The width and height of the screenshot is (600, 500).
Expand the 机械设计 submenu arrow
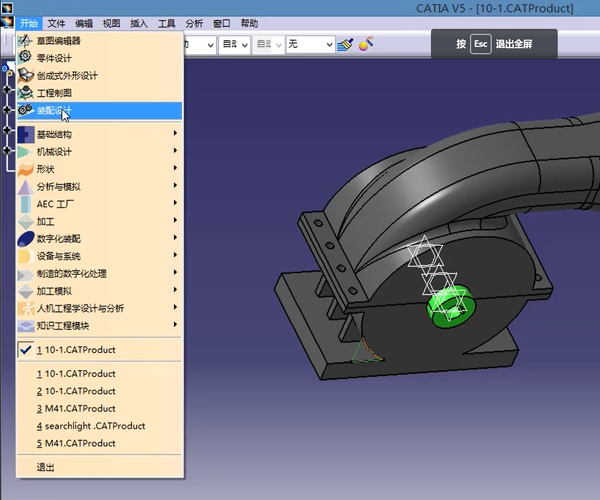click(175, 150)
